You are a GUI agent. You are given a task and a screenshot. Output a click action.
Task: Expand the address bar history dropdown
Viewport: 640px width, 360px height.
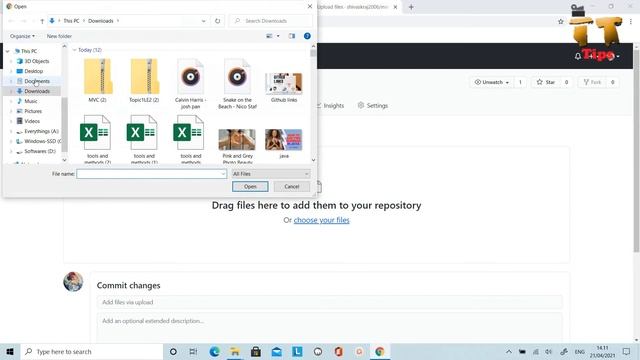tap(203, 21)
